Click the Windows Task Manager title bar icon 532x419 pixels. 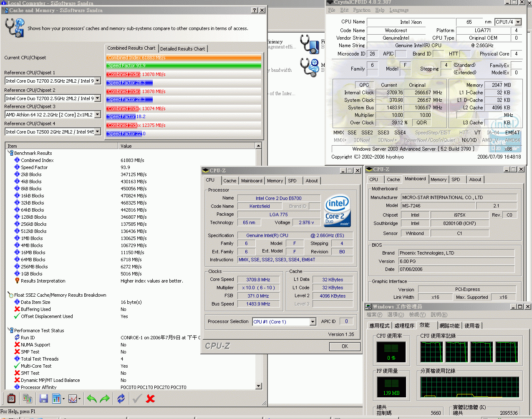click(x=369, y=306)
